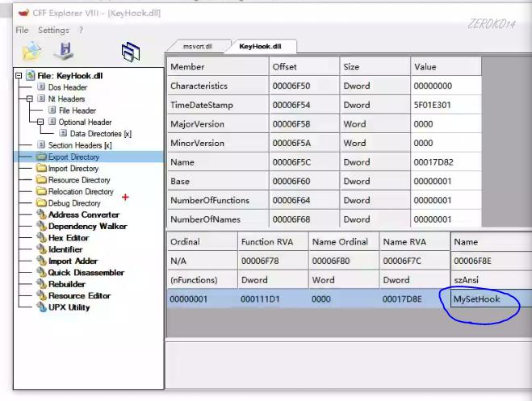Click the Debug Directory folder icon

(x=41, y=203)
